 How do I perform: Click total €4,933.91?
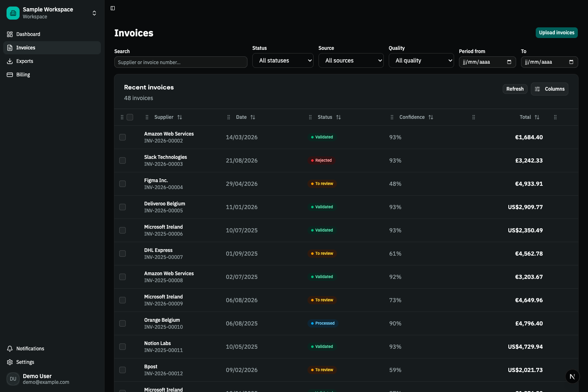(x=529, y=184)
